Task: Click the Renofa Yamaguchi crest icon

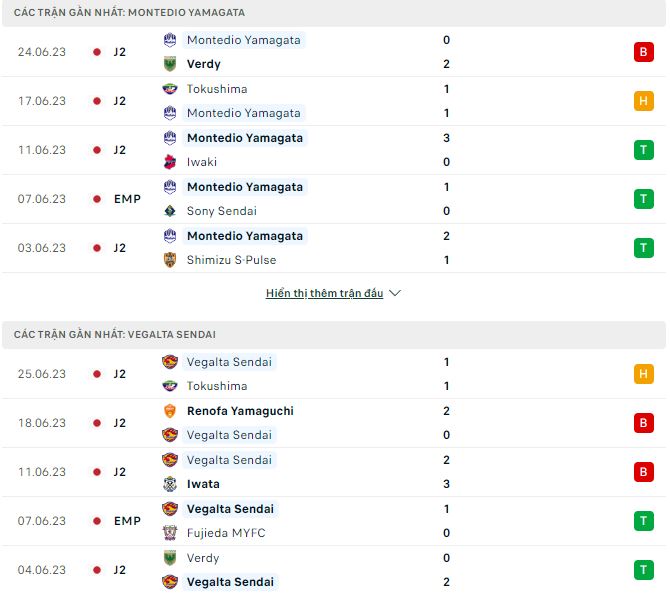Action: point(170,411)
